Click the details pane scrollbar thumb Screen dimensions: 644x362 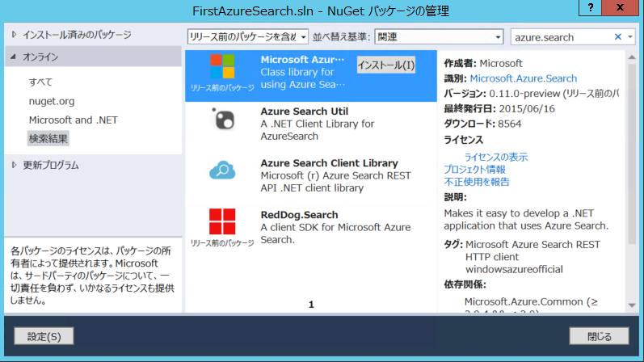pos(632,154)
